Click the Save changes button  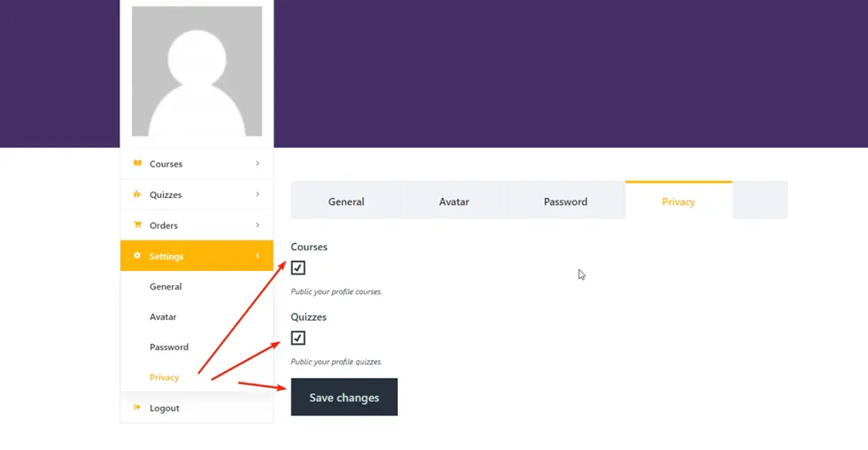[x=345, y=397]
